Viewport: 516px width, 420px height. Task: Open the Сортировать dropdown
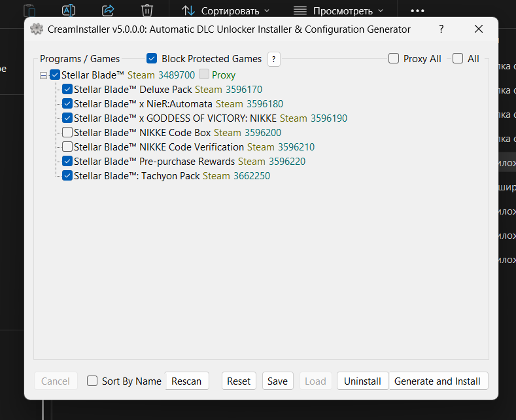click(x=226, y=10)
